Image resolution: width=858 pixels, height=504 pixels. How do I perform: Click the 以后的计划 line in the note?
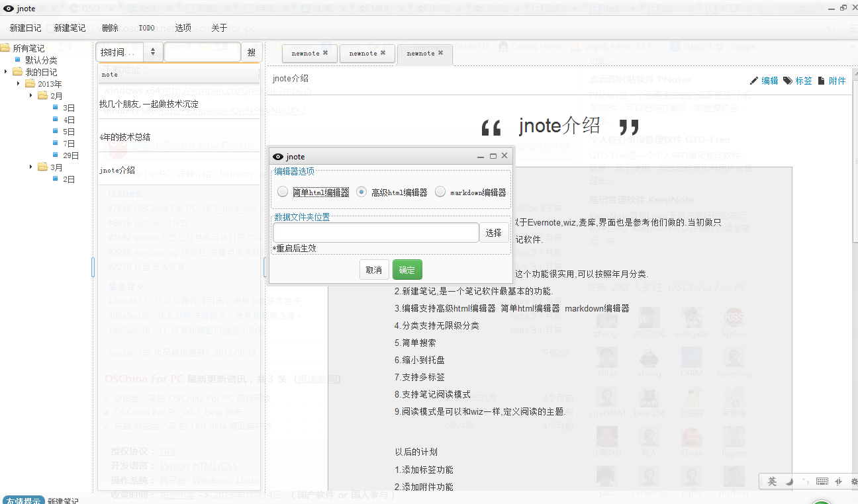tap(416, 452)
